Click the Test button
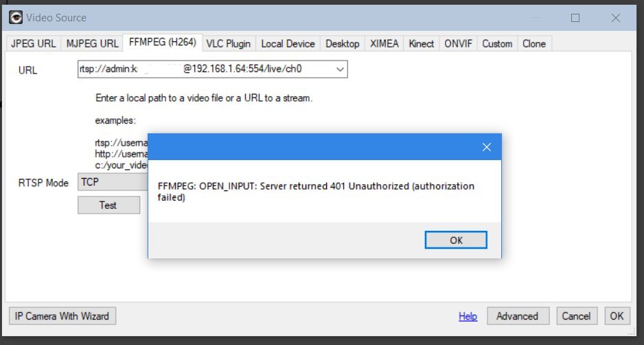 click(x=108, y=205)
